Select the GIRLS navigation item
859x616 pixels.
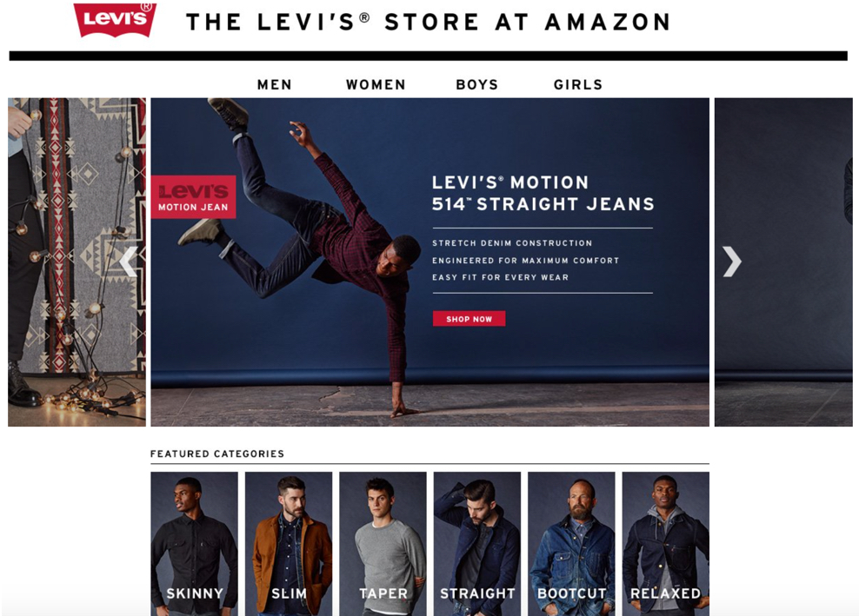(x=578, y=85)
